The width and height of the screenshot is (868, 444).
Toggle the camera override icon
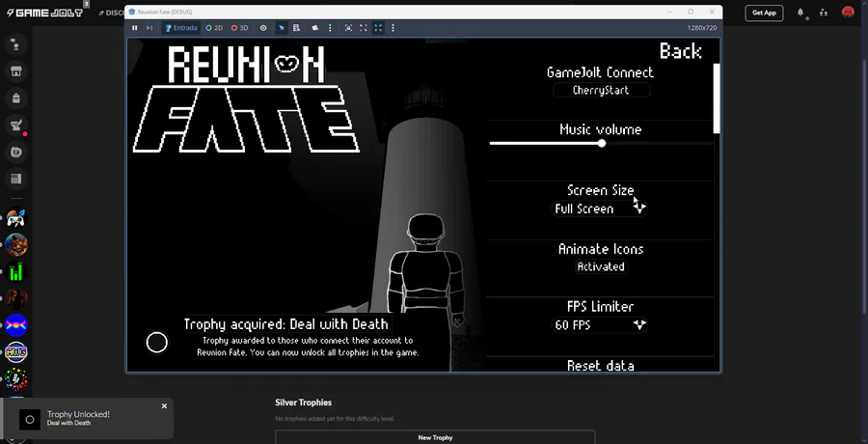(315, 28)
